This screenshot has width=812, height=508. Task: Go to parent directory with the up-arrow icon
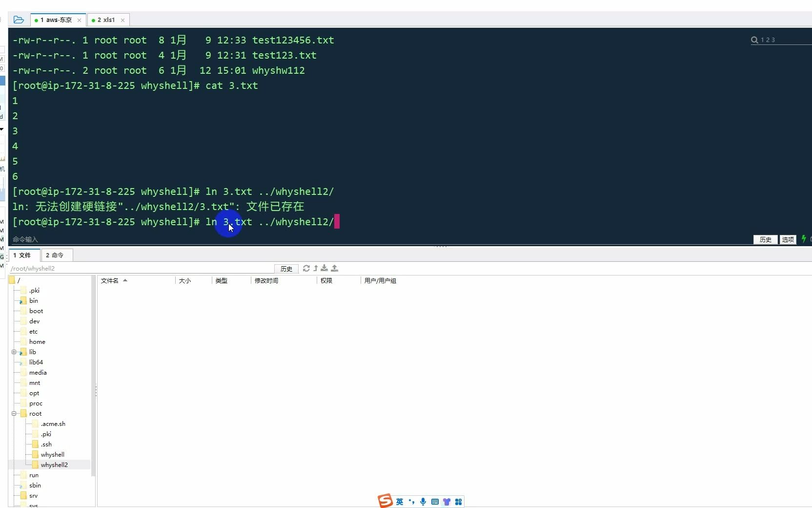point(315,268)
